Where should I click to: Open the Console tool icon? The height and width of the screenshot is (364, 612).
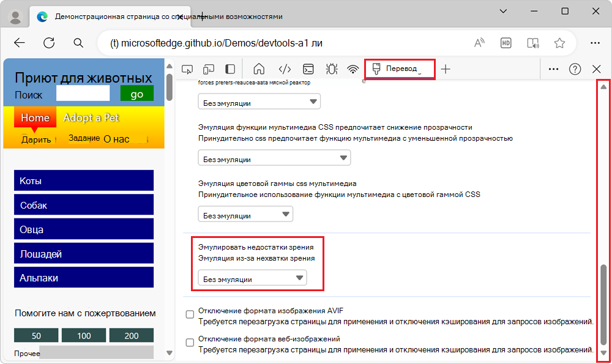pyautogui.click(x=308, y=70)
